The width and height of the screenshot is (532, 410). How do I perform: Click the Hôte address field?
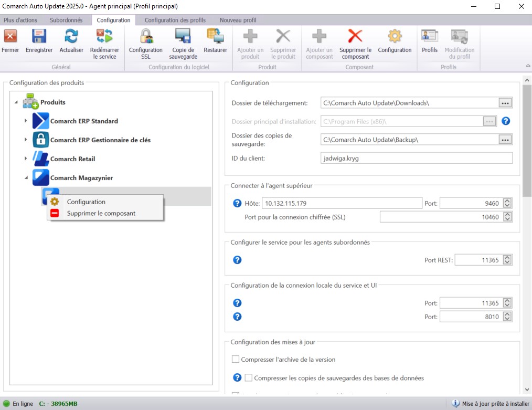click(342, 203)
